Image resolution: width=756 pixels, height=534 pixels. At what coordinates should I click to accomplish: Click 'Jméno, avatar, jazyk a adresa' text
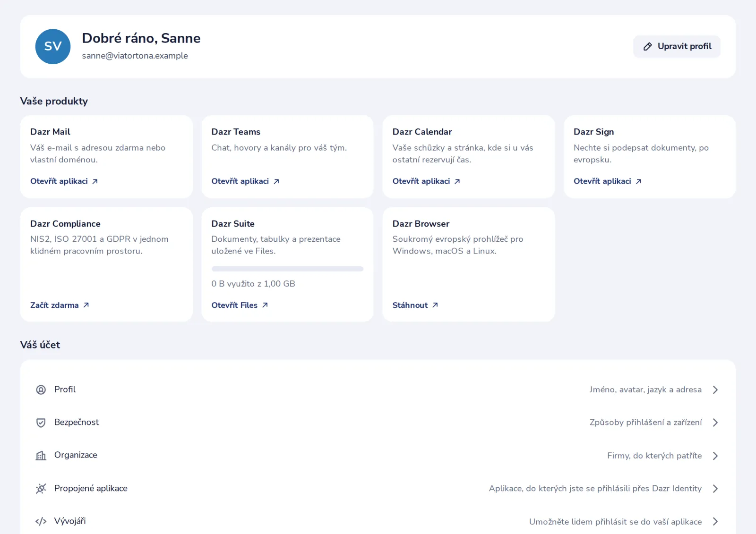tap(645, 390)
